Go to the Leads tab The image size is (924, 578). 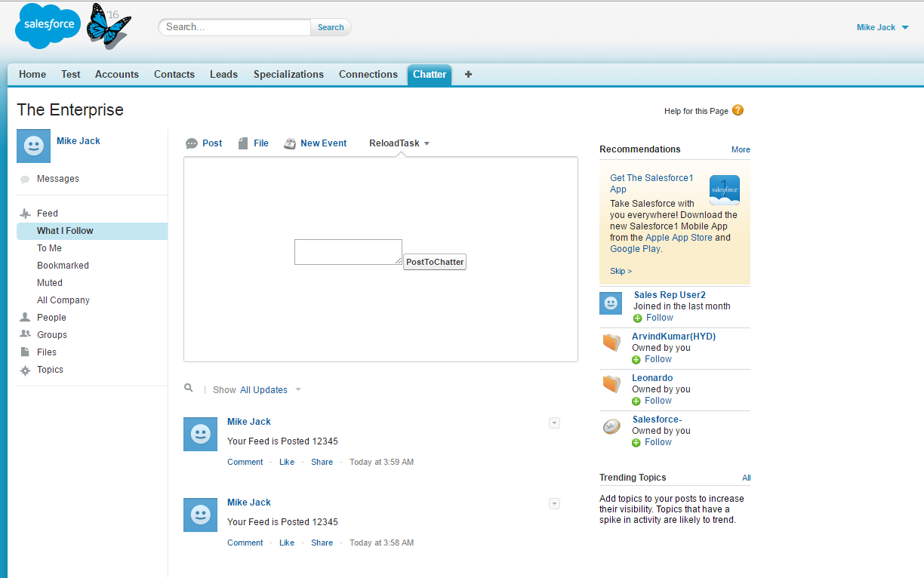[x=223, y=75]
